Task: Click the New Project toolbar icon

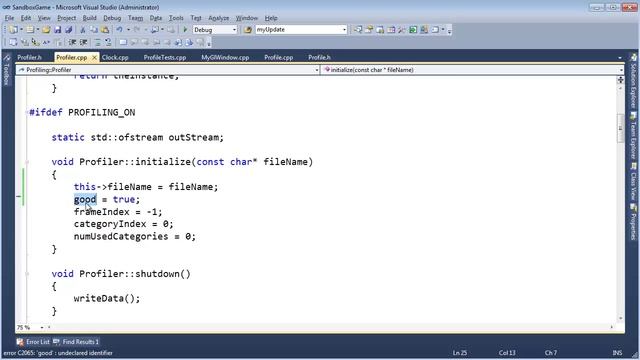Action: [13, 30]
